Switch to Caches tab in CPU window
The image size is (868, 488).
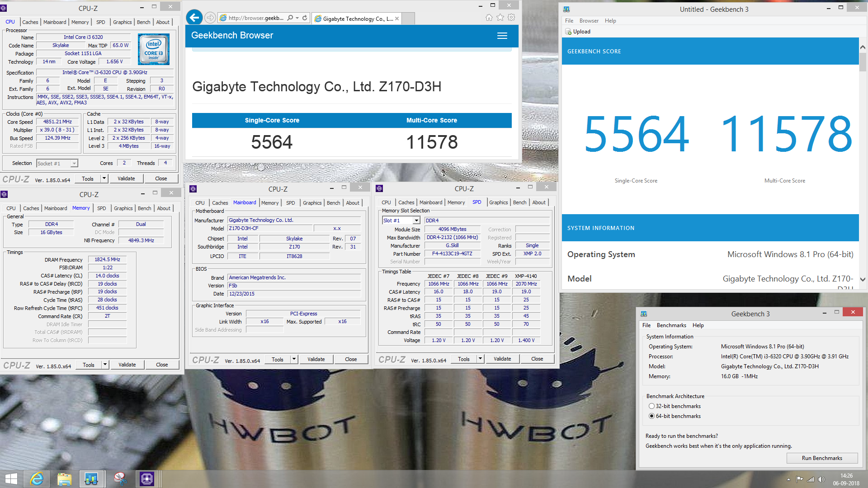(30, 22)
